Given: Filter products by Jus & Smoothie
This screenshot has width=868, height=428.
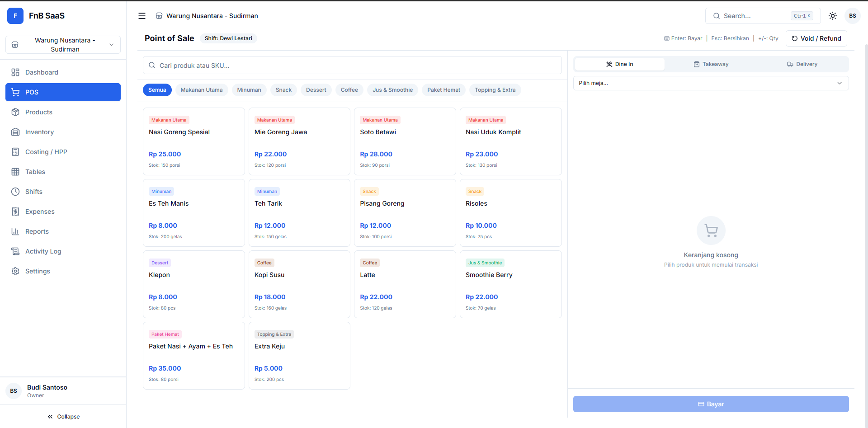Looking at the screenshot, I should [x=392, y=90].
